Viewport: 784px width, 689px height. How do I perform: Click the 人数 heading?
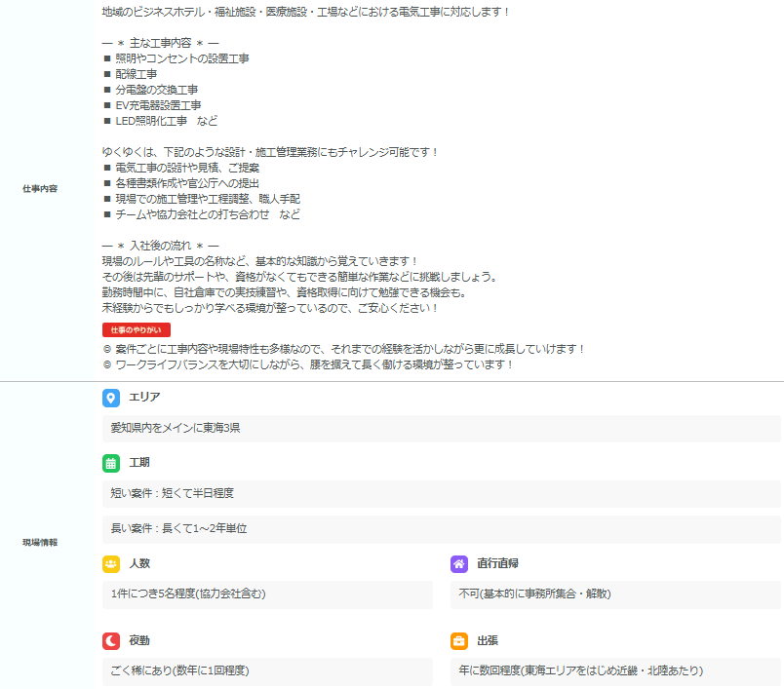tap(139, 563)
